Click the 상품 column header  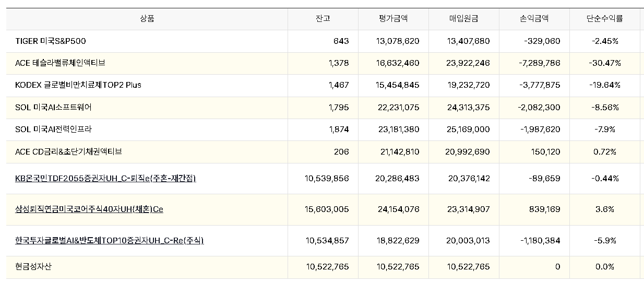click(147, 19)
